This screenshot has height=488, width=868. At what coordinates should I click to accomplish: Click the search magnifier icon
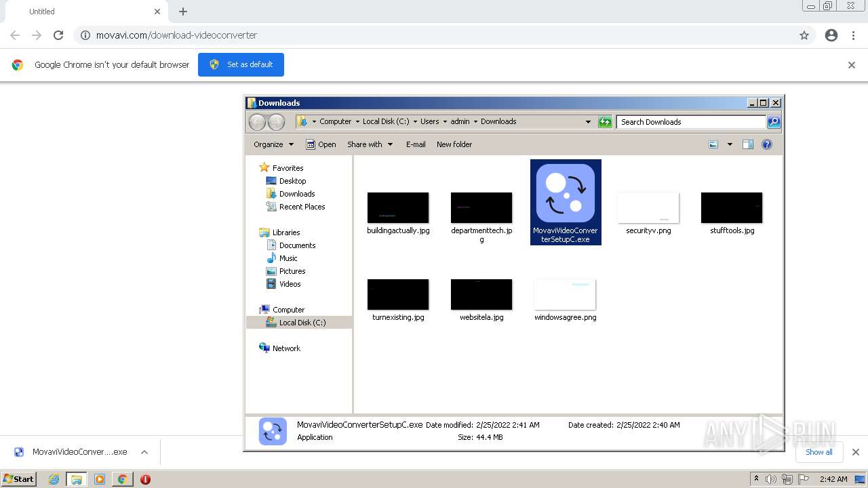coord(774,122)
